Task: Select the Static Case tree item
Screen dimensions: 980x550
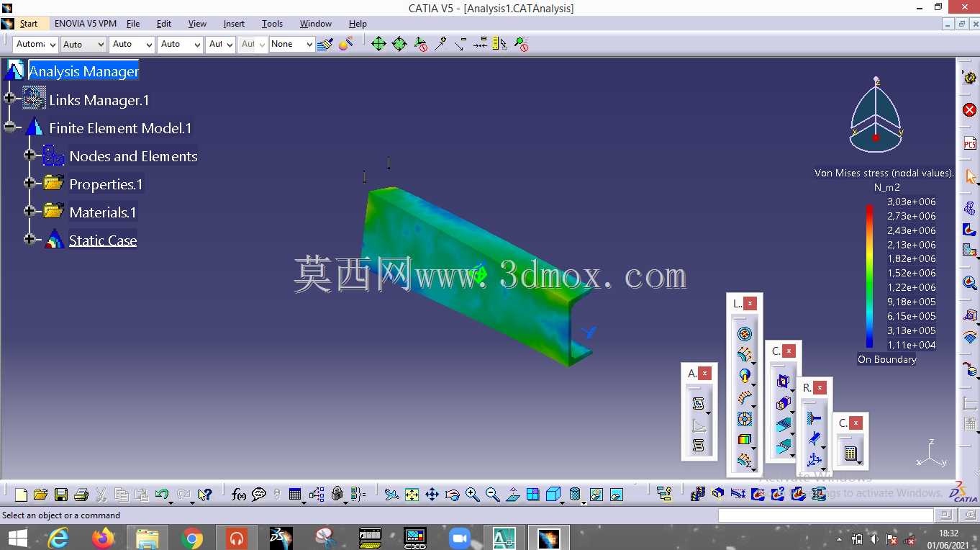Action: [103, 240]
